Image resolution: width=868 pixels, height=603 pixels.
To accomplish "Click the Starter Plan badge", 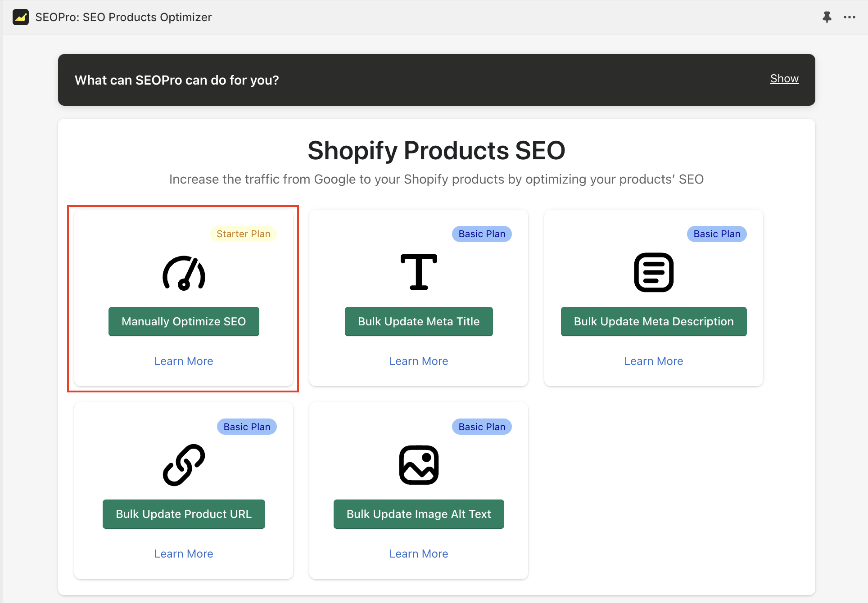I will [243, 234].
